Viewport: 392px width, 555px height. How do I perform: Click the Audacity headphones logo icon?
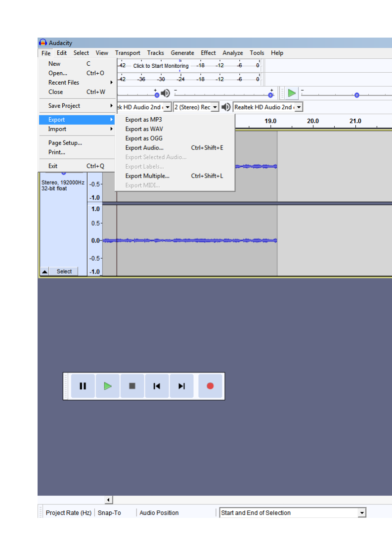43,43
